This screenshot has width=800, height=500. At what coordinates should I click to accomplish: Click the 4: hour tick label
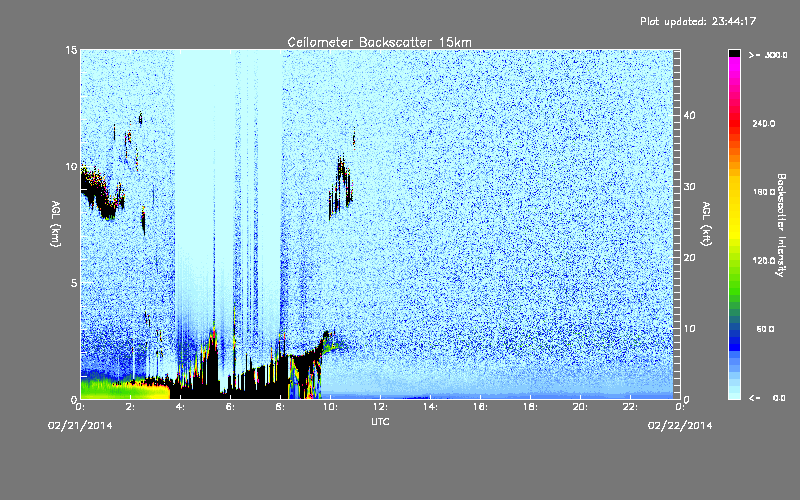coord(181,407)
